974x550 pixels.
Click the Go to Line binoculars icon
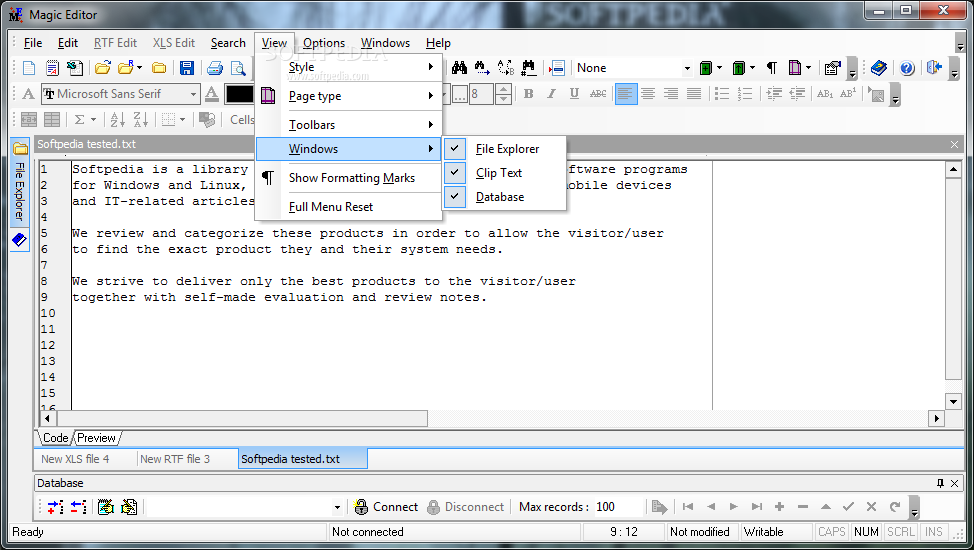coord(529,68)
